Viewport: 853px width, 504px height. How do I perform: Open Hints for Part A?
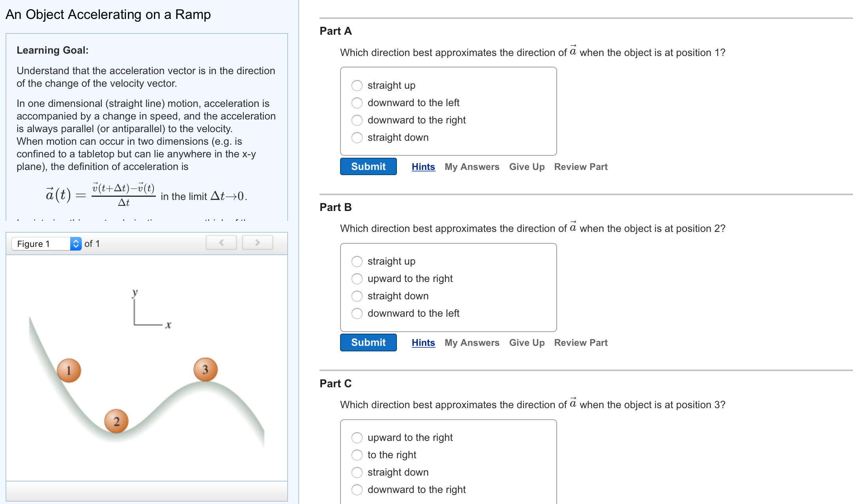423,166
